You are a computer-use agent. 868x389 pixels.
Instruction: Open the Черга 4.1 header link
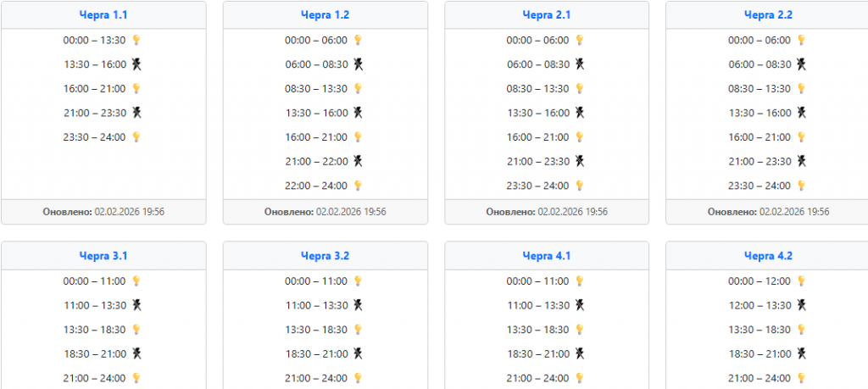[x=547, y=255]
